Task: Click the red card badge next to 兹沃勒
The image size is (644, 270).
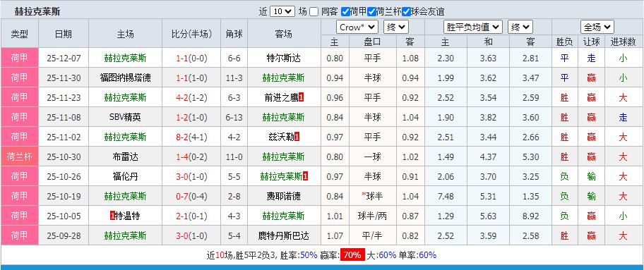Action: click(x=297, y=137)
